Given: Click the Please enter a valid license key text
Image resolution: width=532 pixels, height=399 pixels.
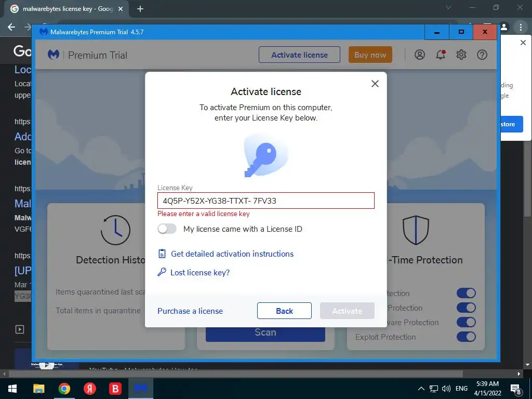Looking at the screenshot, I should pyautogui.click(x=204, y=214).
